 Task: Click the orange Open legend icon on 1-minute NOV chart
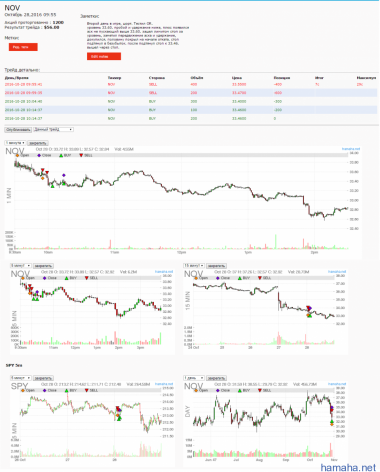[17, 155]
